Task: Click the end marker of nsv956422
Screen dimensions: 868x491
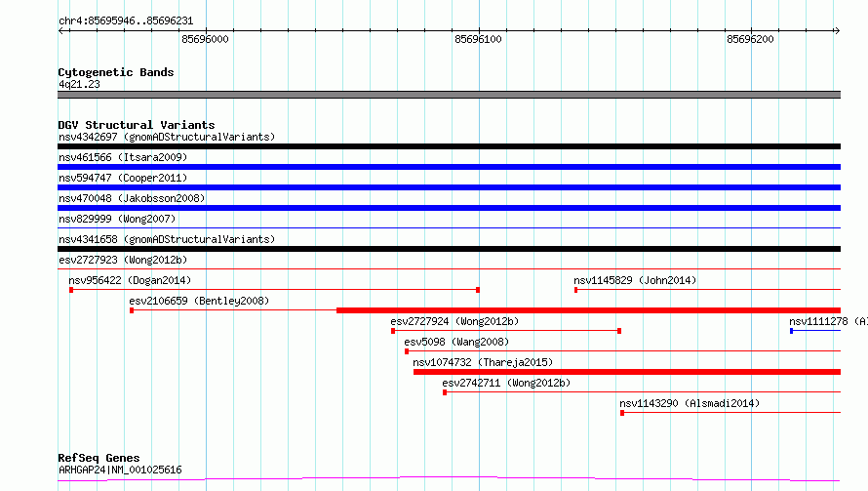Action: click(x=478, y=290)
